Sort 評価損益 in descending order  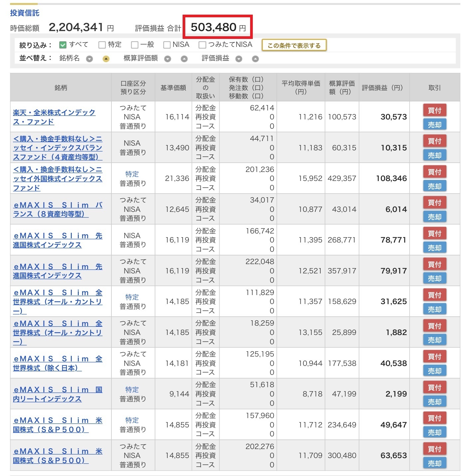pos(238,59)
